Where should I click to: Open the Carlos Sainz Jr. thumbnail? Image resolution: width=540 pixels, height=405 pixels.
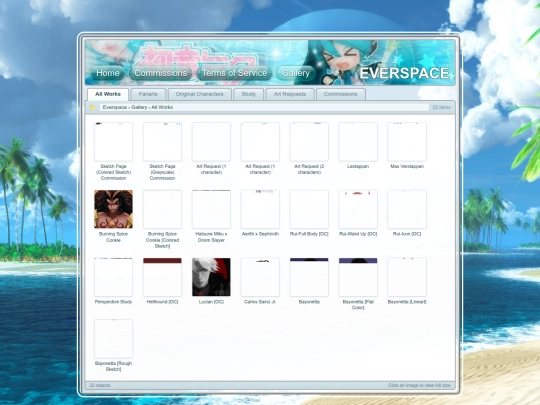pyautogui.click(x=260, y=277)
